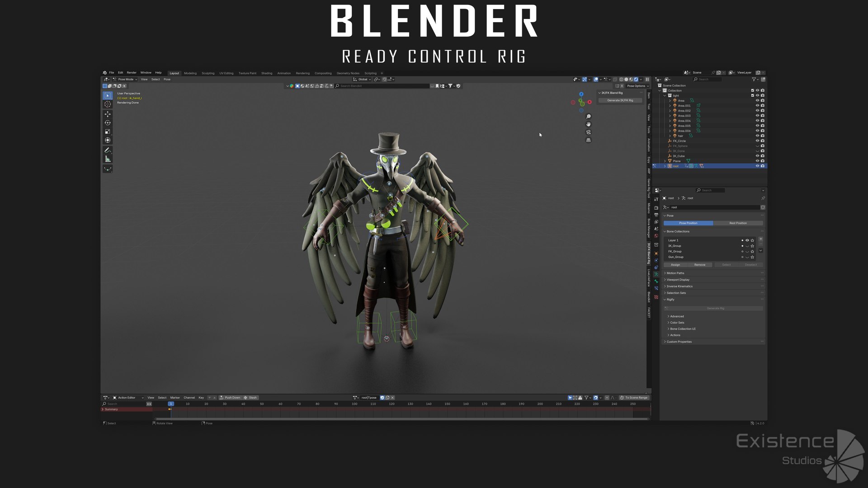Select the Select Box tool
868x488 pixels.
(x=108, y=95)
